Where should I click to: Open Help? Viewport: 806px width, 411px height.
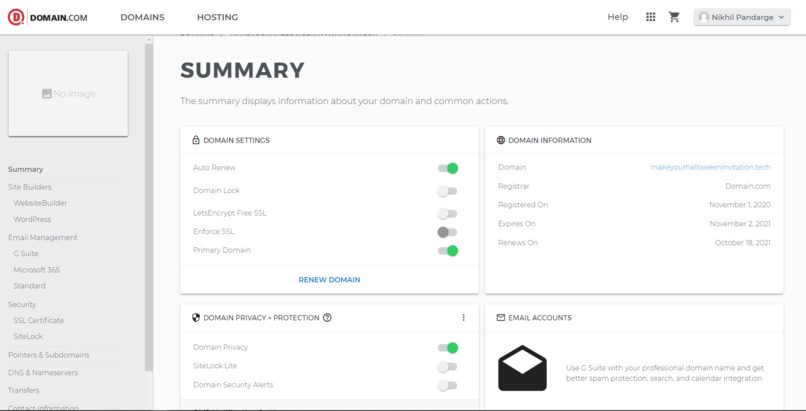[x=617, y=17]
